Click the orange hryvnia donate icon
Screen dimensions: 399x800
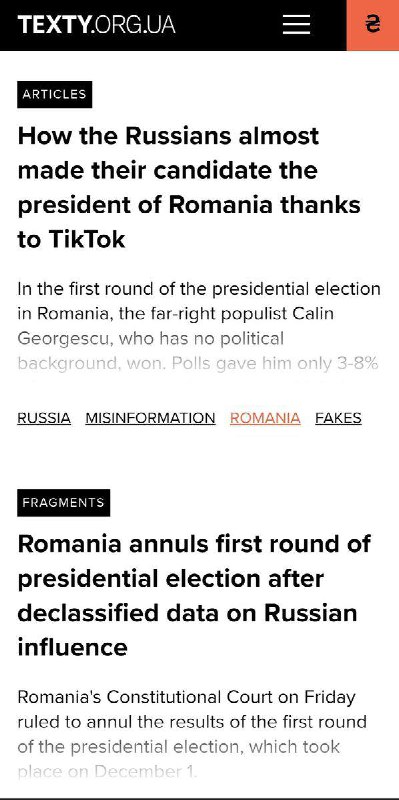(373, 25)
